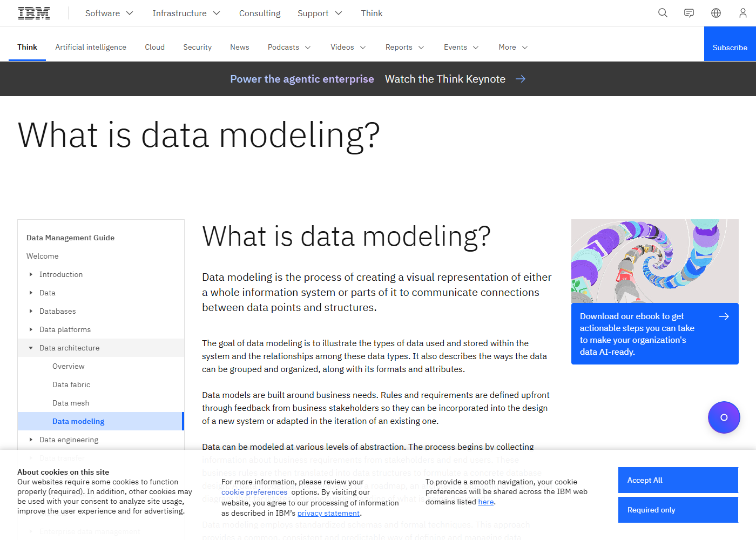Click the arrow on the ebook download card
Screen dimensions: 756x540
coord(724,316)
